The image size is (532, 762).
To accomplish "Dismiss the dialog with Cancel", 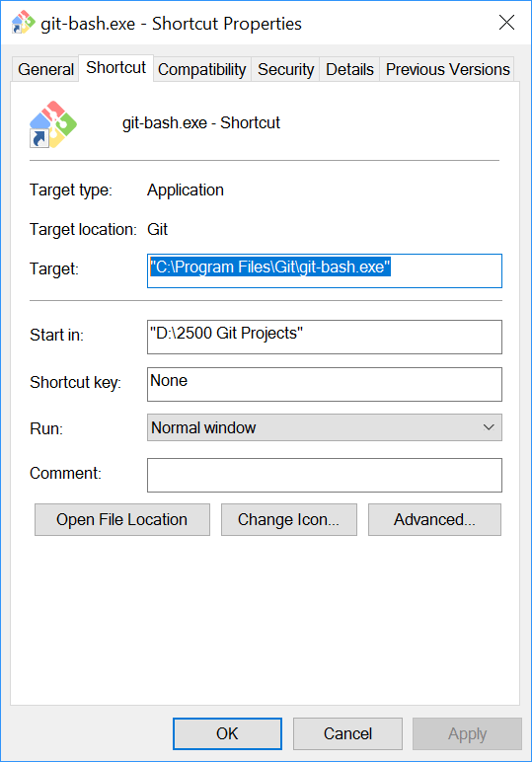I will pyautogui.click(x=347, y=733).
